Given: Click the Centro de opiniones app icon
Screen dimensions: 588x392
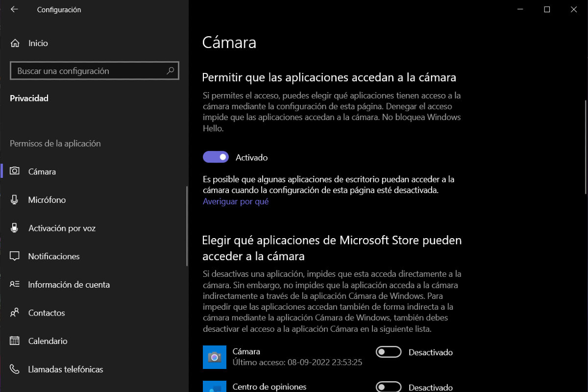Looking at the screenshot, I should pos(215,387).
